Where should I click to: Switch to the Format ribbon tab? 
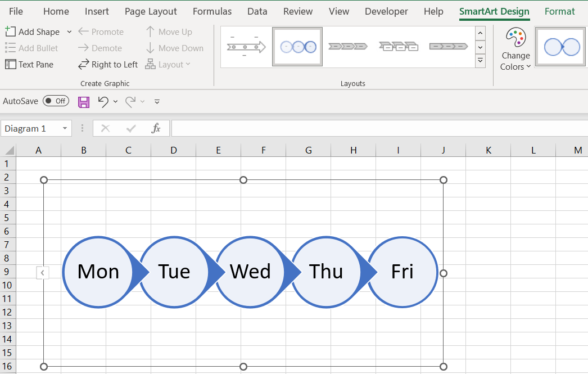click(559, 11)
